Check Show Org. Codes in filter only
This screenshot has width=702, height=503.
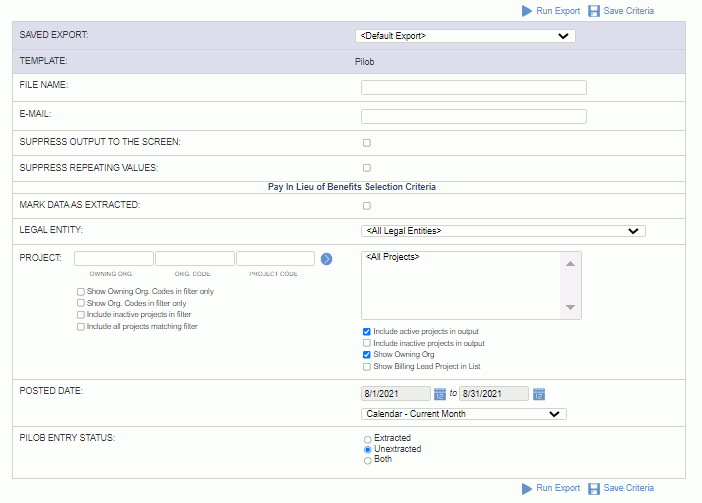81,303
